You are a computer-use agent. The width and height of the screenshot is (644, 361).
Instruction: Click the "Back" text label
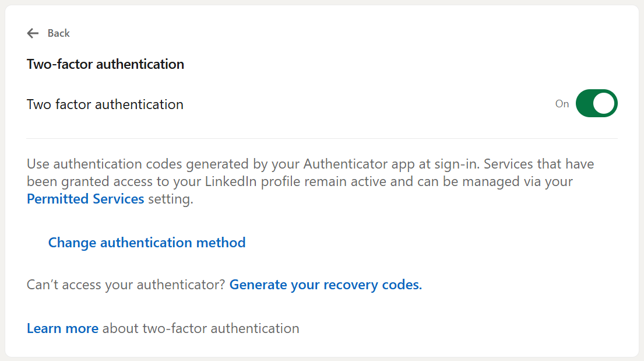(x=58, y=33)
